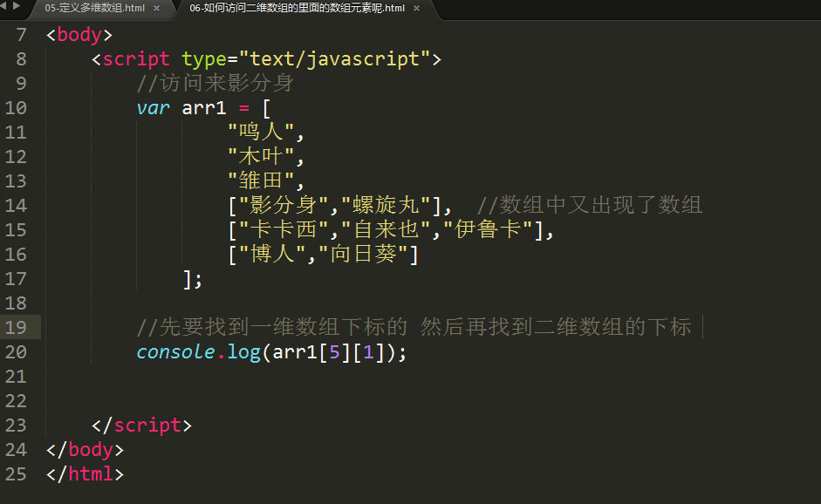Click the string "博人"
This screenshot has height=504, width=821.
[x=272, y=254]
